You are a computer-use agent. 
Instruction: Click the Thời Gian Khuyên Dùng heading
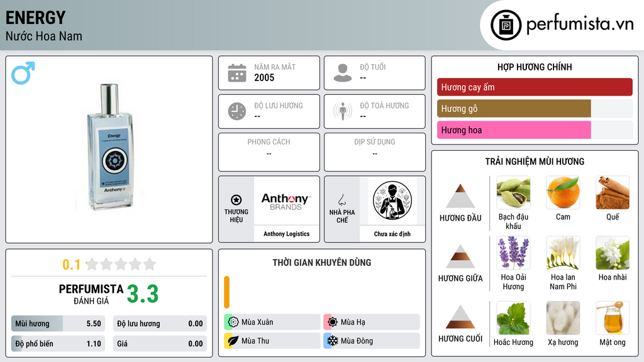(x=321, y=263)
